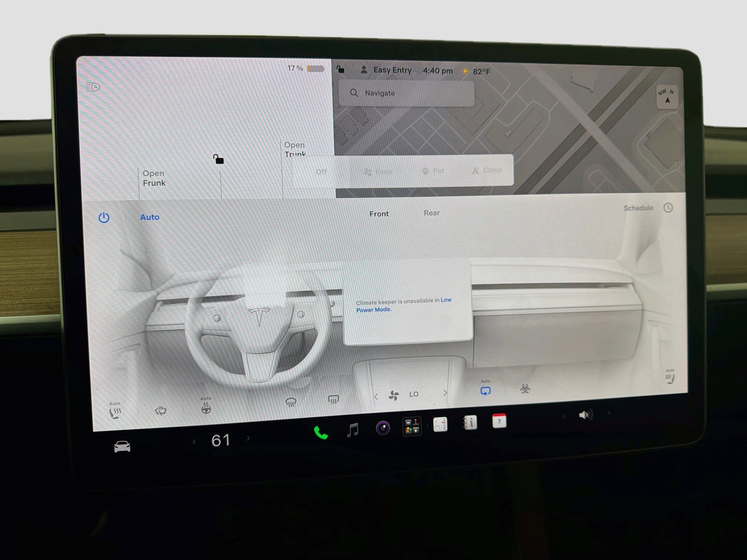This screenshot has width=747, height=560.
Task: Lower the volume with left arrow
Action: [x=564, y=416]
